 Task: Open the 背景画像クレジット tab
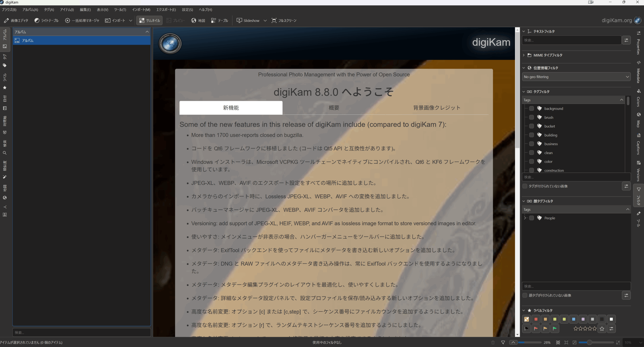[x=437, y=108]
